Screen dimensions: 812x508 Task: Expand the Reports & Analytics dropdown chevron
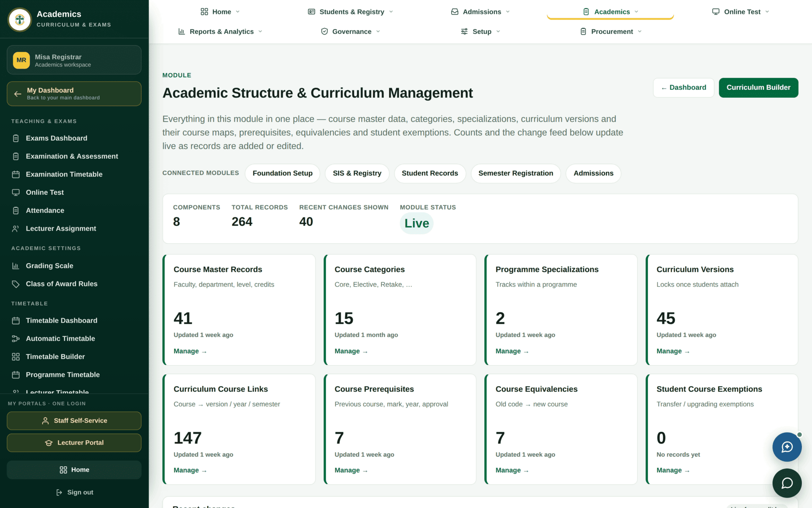tap(260, 31)
